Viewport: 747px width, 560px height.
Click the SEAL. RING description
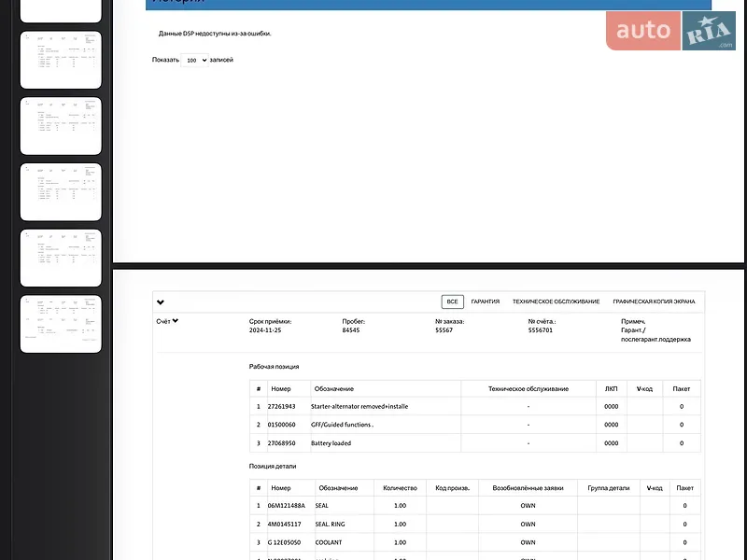(330, 524)
